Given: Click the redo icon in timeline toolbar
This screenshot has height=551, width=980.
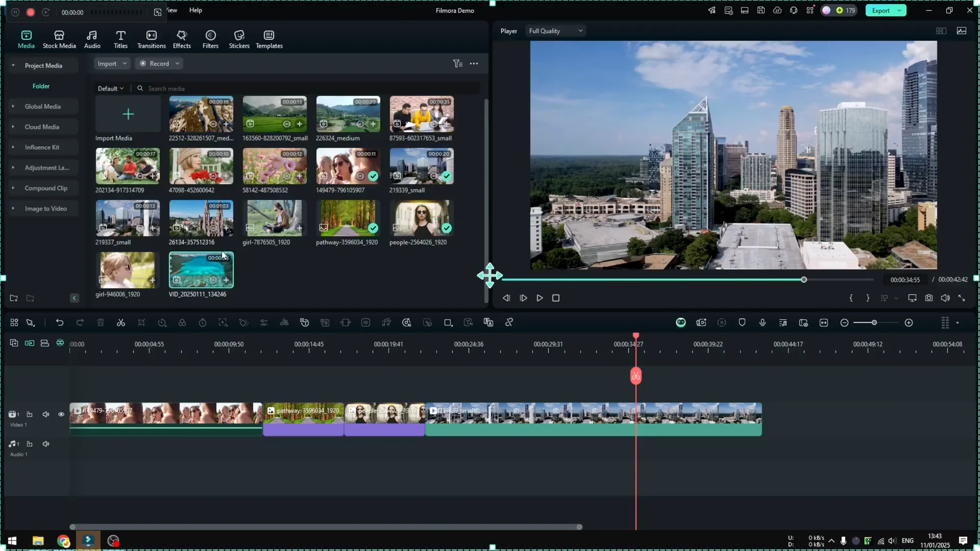Looking at the screenshot, I should click(x=80, y=322).
